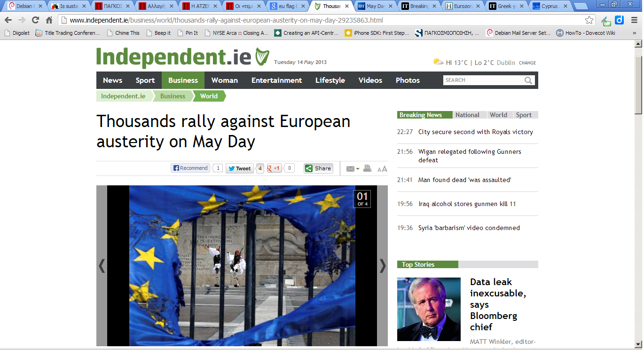Click the Facebook Recommend button
The image size is (644, 350).
190,168
